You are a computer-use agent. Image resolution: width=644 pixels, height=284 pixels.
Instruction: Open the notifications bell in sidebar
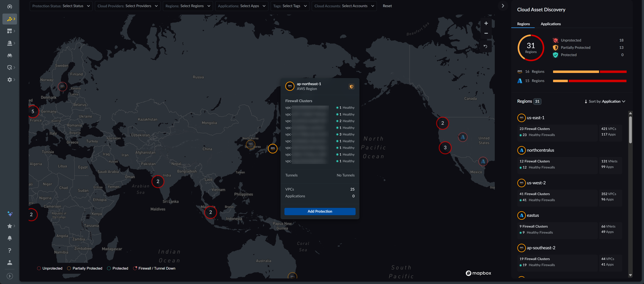pos(10,238)
